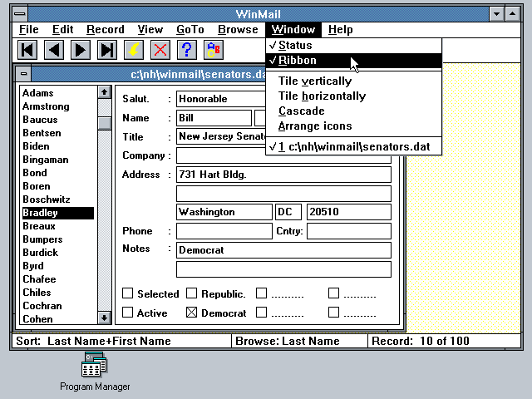Image resolution: width=532 pixels, height=399 pixels.
Task: Go to first record toolbar icon
Action: pyautogui.click(x=27, y=50)
